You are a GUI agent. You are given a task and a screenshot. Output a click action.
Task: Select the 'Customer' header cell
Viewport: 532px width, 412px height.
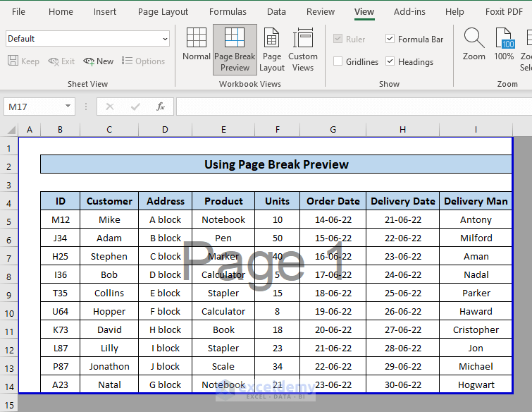click(109, 201)
